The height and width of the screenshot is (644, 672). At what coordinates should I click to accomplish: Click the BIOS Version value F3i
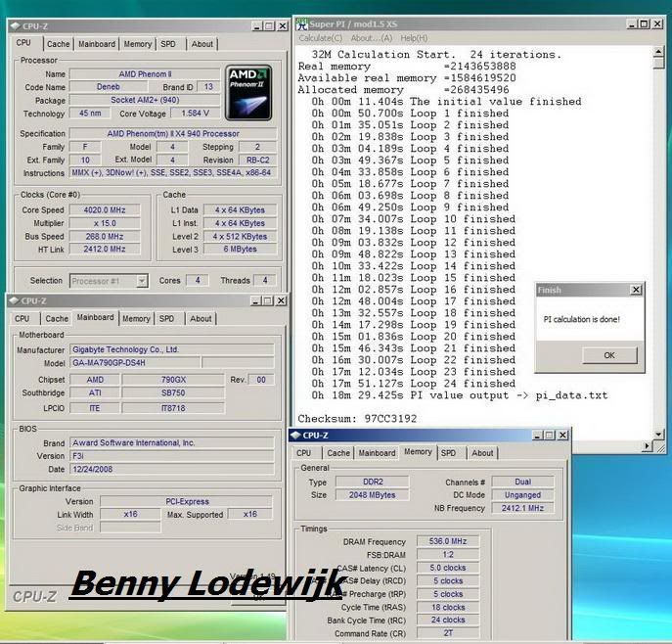pyautogui.click(x=172, y=456)
